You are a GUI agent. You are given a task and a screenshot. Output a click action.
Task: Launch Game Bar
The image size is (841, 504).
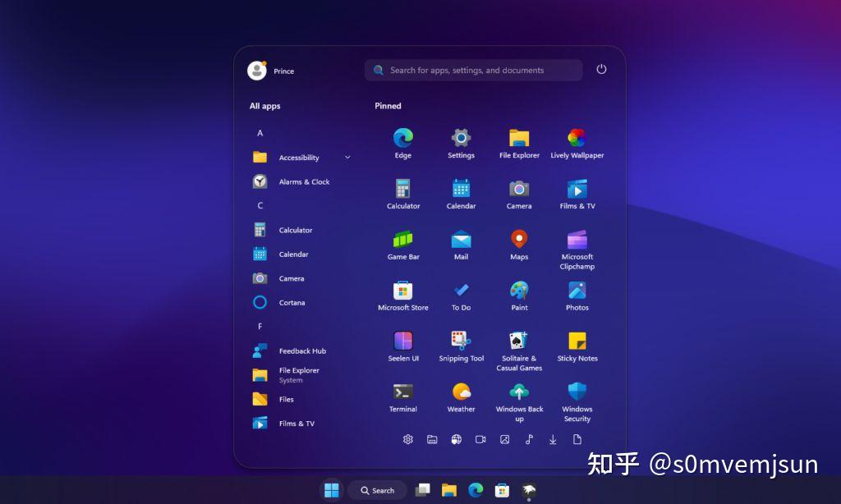click(402, 241)
